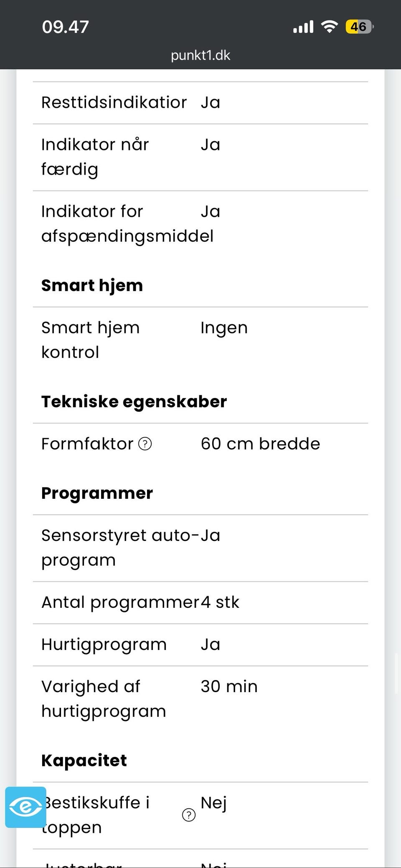Tap the 09.47 clock in status bar
This screenshot has height=868, width=401.
coord(66,27)
